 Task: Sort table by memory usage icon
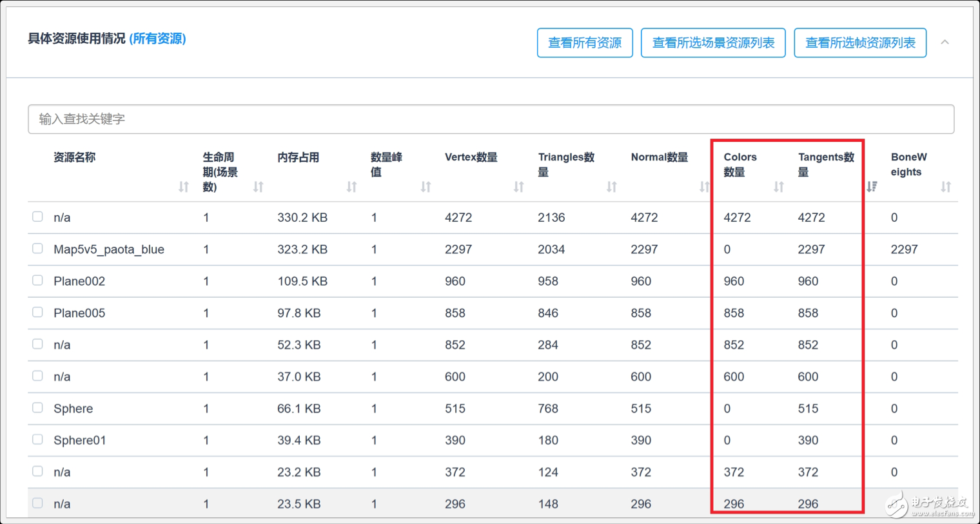coord(351,187)
